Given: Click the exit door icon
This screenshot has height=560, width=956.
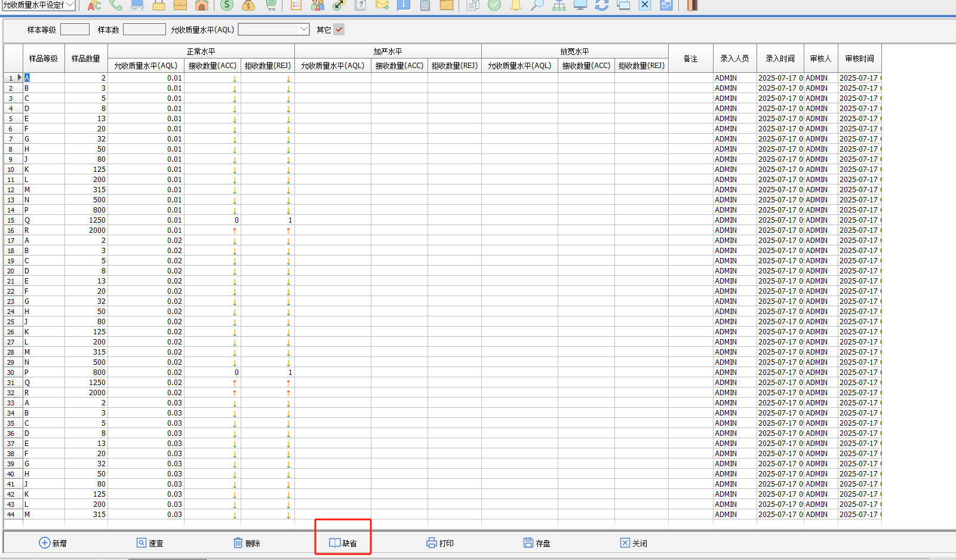Looking at the screenshot, I should click(692, 5).
